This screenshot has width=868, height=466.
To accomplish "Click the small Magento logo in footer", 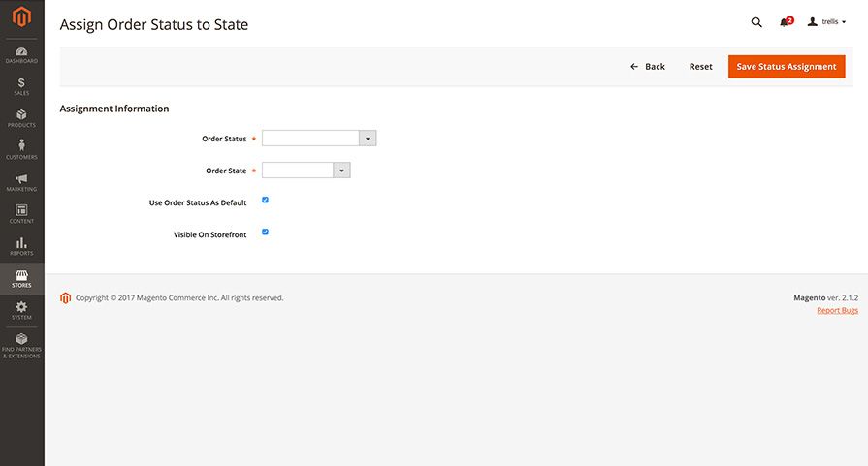I will (x=65, y=298).
